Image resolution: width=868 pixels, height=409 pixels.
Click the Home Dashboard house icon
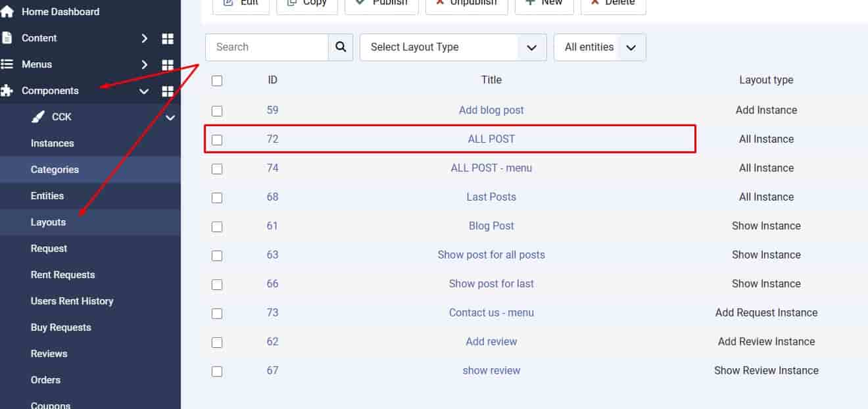pos(7,12)
